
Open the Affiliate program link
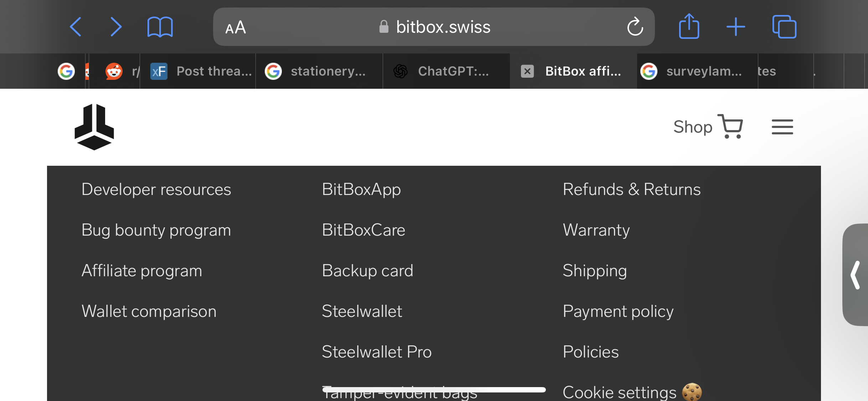coord(142,271)
